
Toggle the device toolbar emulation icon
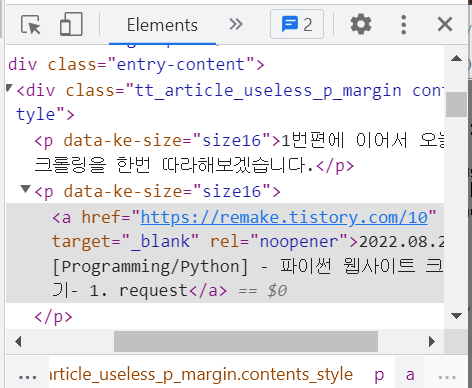71,24
